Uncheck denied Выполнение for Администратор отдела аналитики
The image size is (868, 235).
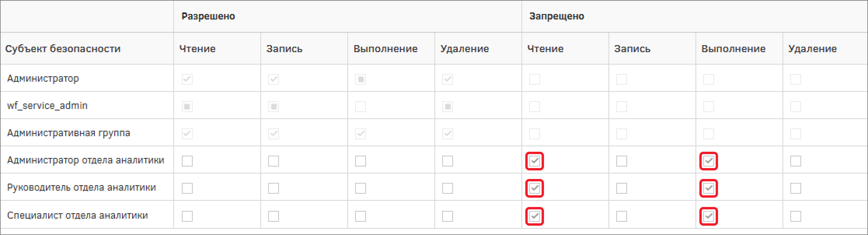click(x=709, y=161)
